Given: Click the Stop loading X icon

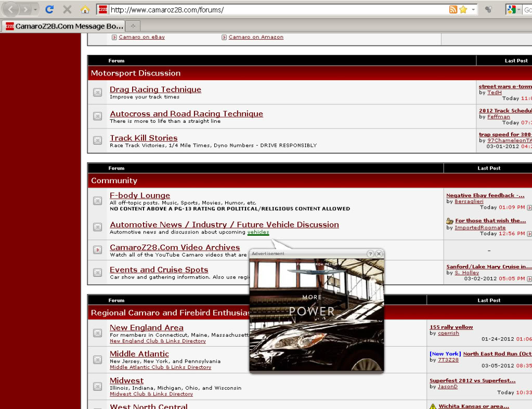Looking at the screenshot, I should (x=67, y=9).
